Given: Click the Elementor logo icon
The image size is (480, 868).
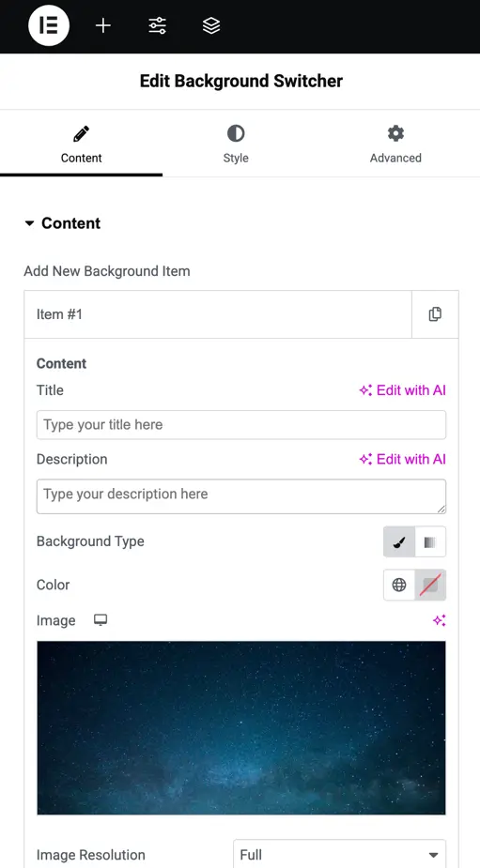Looking at the screenshot, I should tap(49, 26).
